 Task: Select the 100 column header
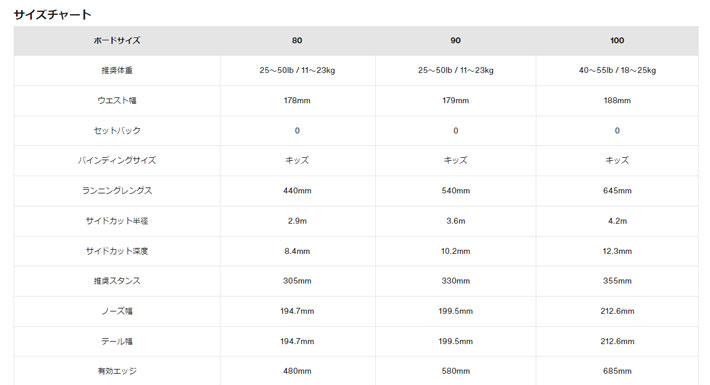pos(617,40)
